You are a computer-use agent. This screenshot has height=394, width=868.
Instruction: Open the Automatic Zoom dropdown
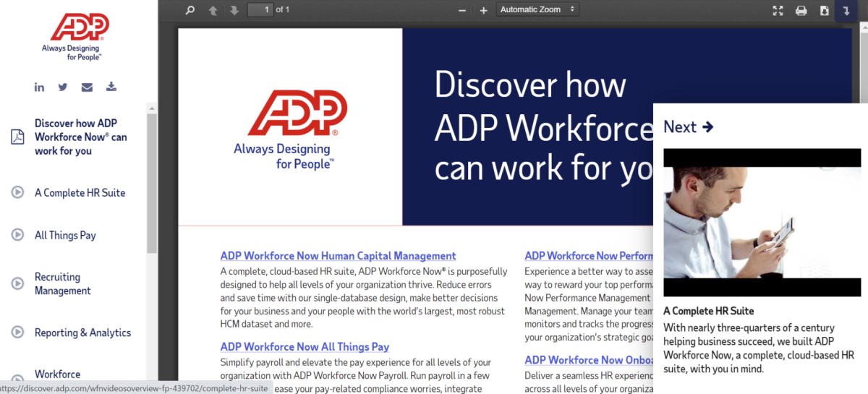(x=537, y=9)
